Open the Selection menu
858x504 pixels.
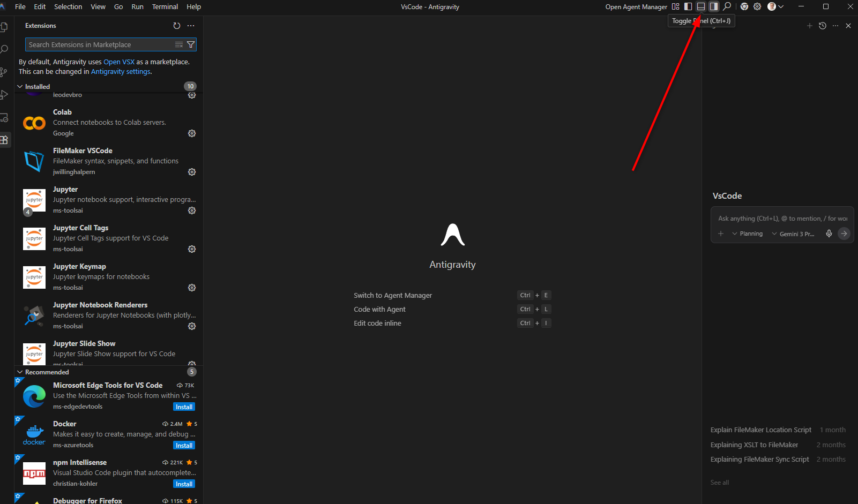[x=68, y=6]
